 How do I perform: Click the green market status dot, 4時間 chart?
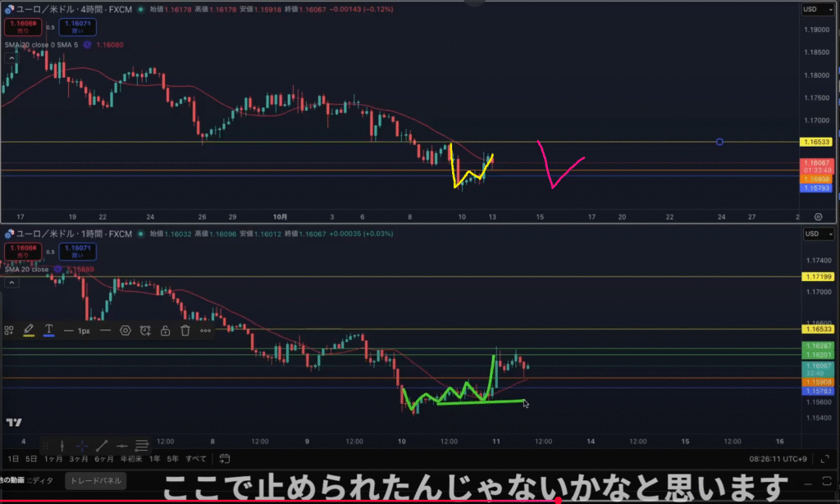141,9
